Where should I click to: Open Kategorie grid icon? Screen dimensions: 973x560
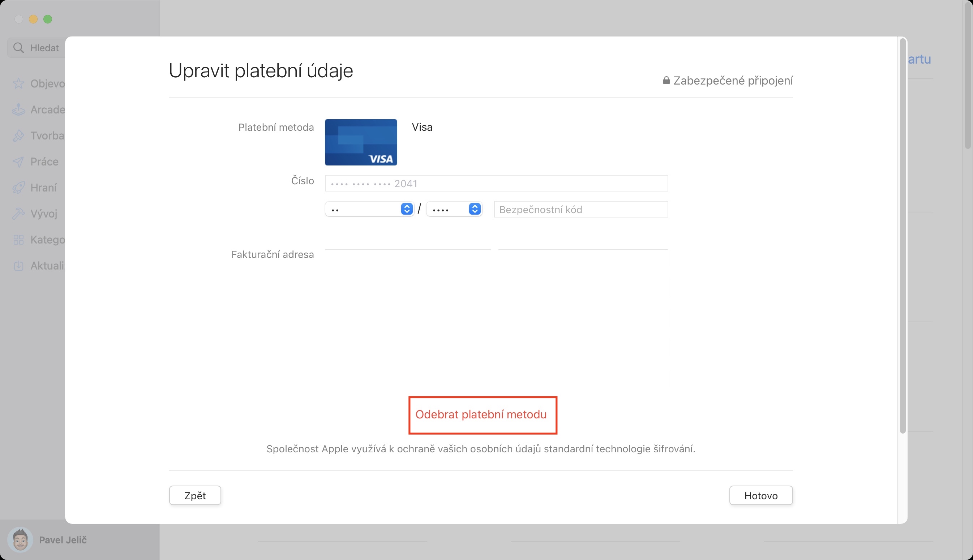(18, 240)
